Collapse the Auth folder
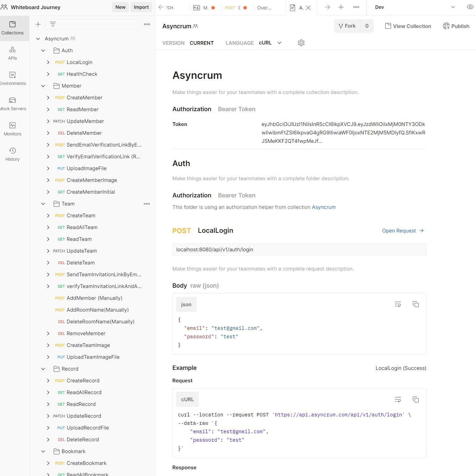This screenshot has height=476, width=476. [x=43, y=51]
